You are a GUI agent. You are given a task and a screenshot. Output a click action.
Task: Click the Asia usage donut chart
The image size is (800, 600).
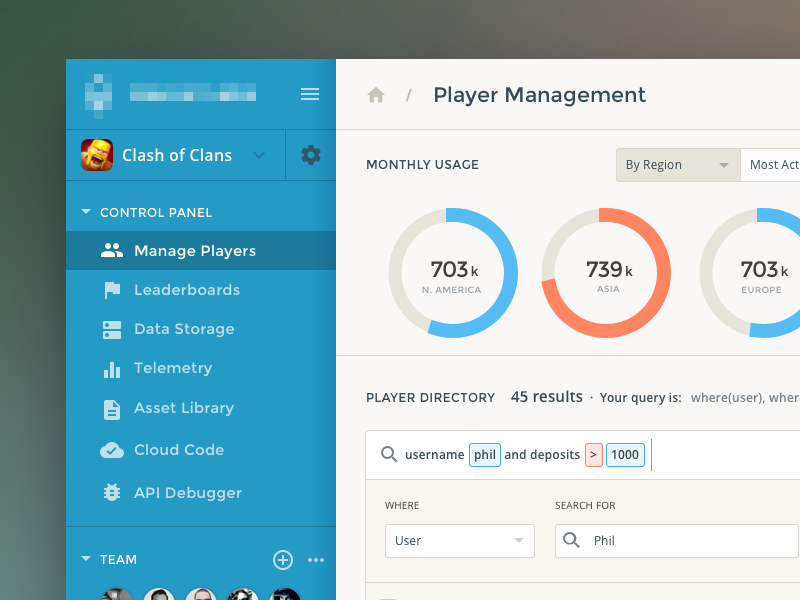606,272
